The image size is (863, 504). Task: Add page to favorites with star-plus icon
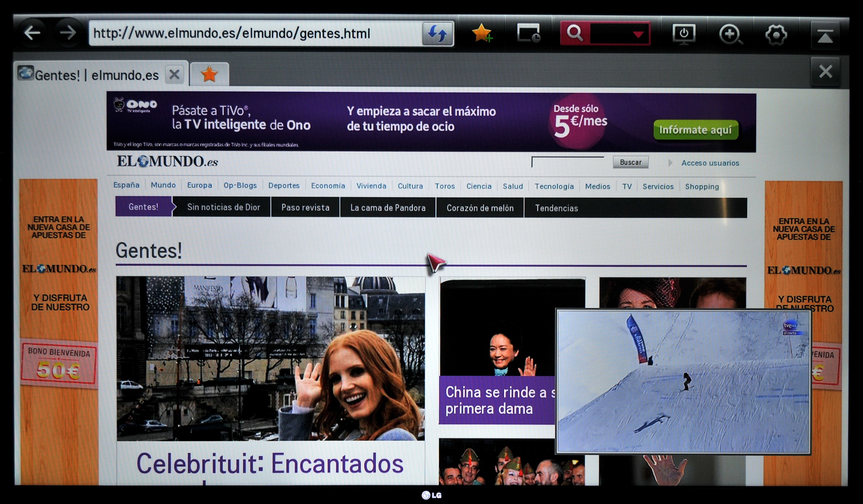pos(482,33)
